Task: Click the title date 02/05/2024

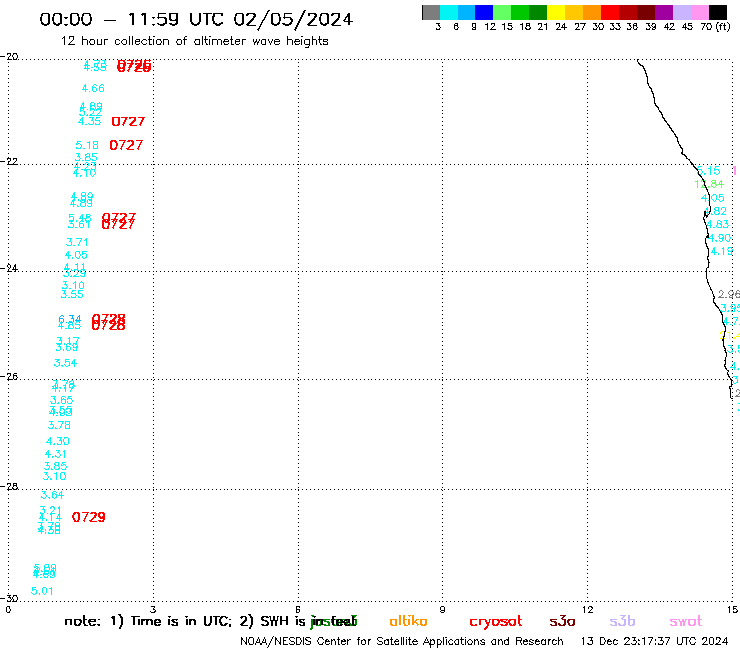Action: pos(293,19)
